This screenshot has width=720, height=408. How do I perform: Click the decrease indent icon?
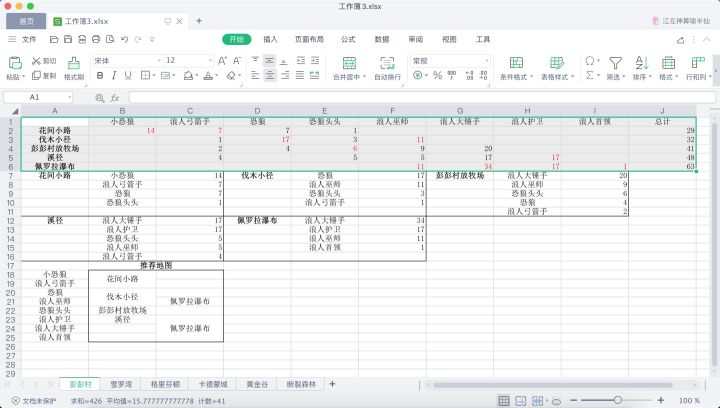(x=301, y=61)
